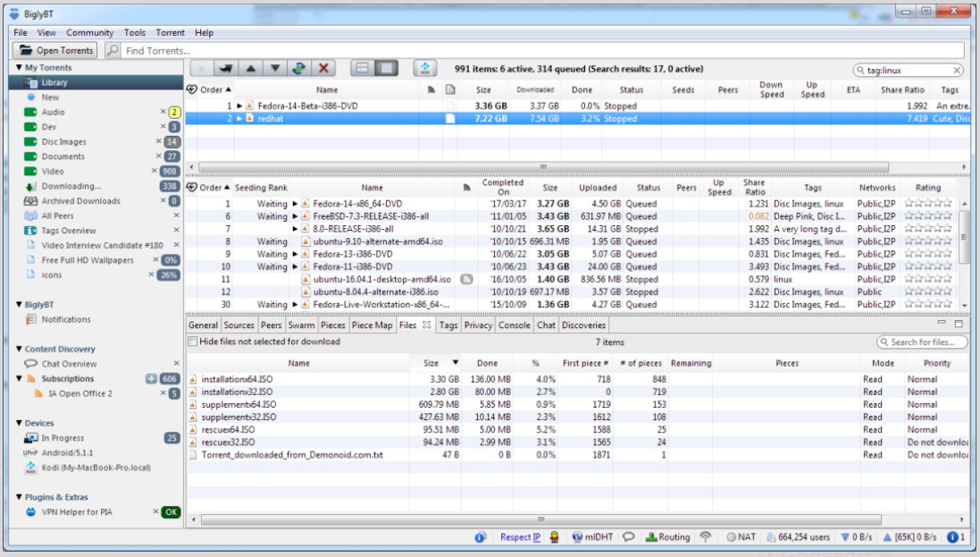Viewport: 980px width, 557px height.
Task: Click the chat bubble status bar icon
Action: pyautogui.click(x=629, y=537)
